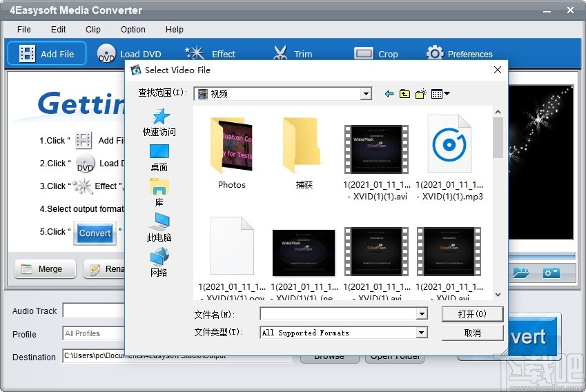Click the Load DVD icon in Getting Started
Screen dimensions: 586x392
85,164
